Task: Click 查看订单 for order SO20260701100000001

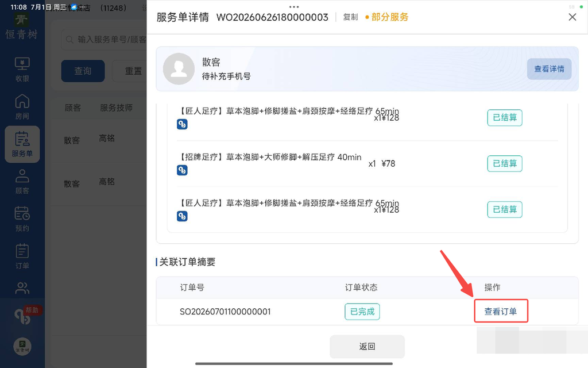Action: click(x=501, y=311)
